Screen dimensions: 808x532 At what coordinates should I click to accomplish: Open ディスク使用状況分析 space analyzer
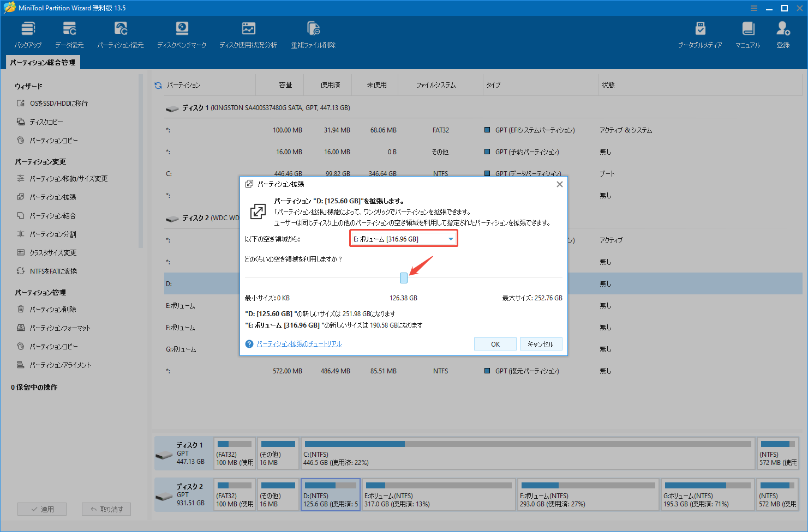point(248,34)
